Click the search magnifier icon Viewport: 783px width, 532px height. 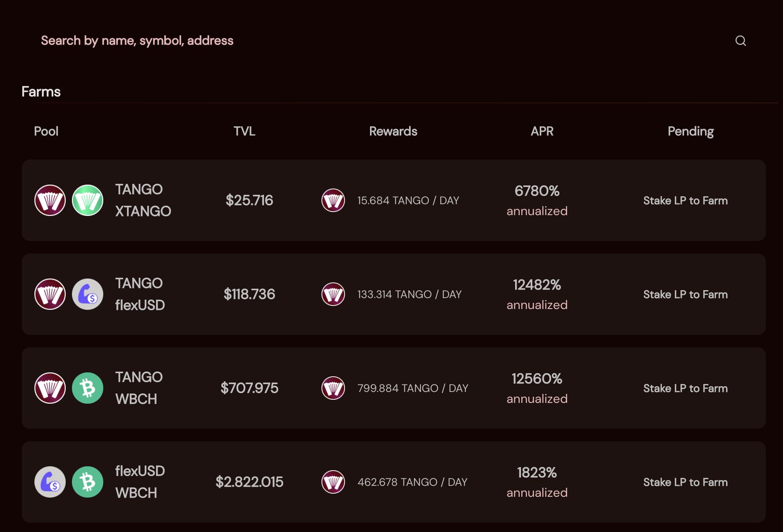(740, 41)
